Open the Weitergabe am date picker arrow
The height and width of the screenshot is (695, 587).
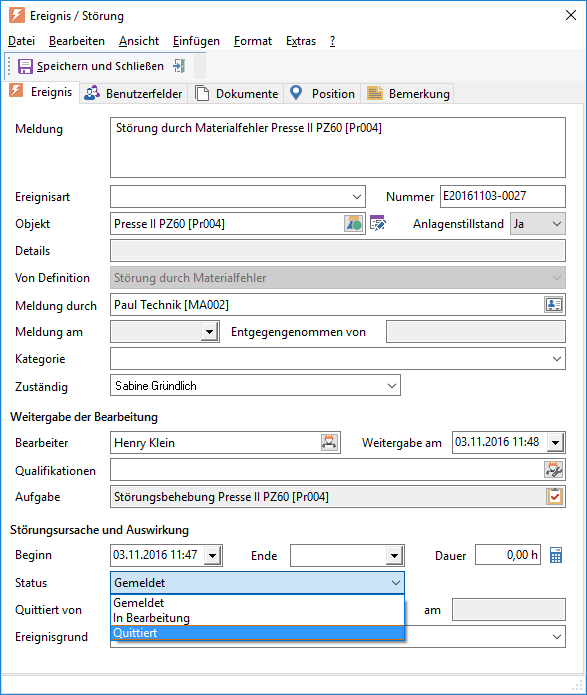click(x=556, y=442)
